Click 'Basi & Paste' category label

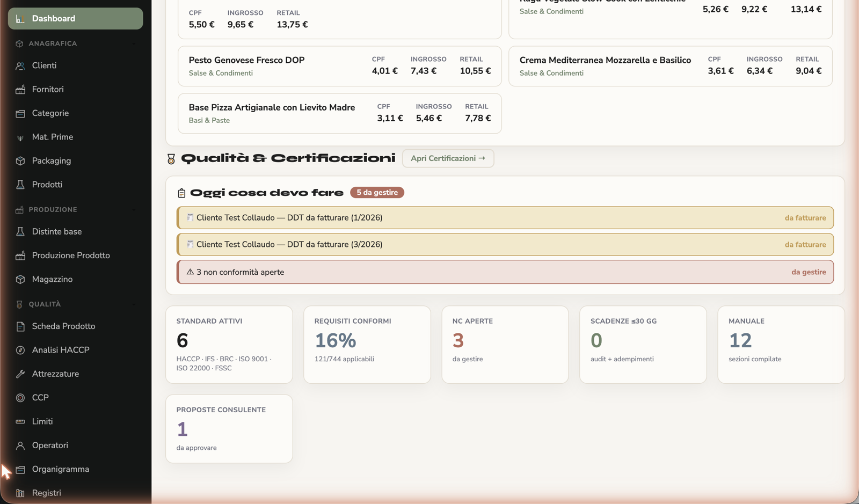tap(209, 120)
